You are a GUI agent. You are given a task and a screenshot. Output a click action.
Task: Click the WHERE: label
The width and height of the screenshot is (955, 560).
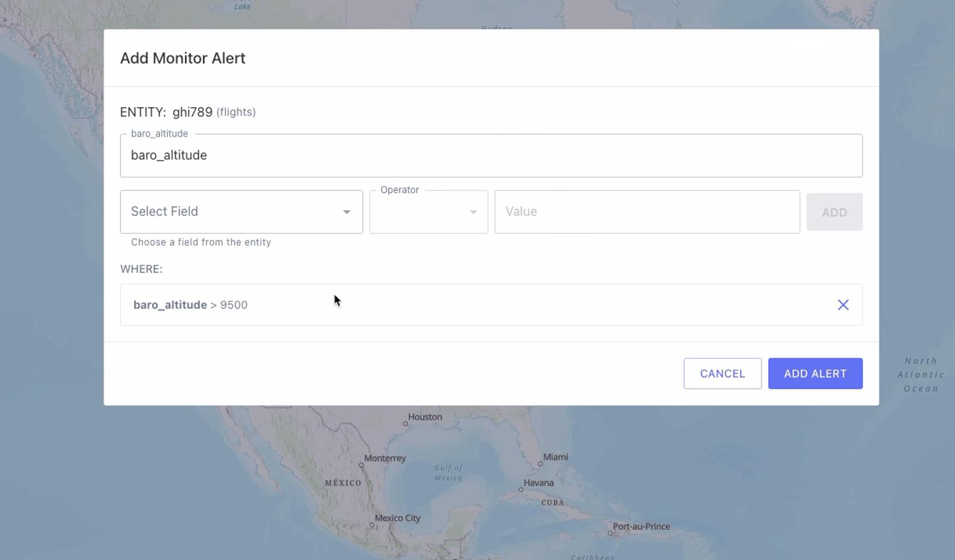141,269
